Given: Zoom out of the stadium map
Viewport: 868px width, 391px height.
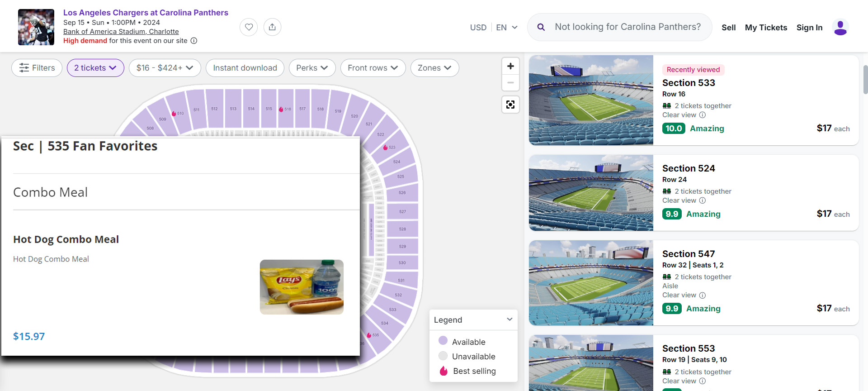Looking at the screenshot, I should click(510, 83).
